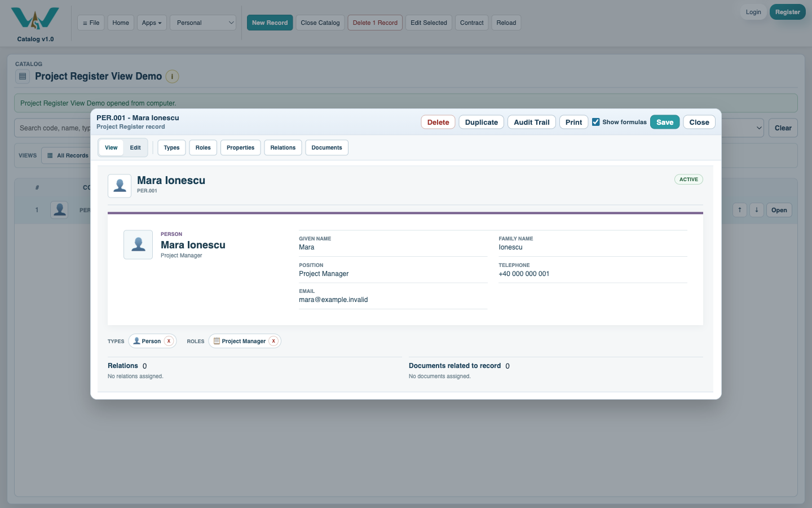
Task: Click Delete 1 Record
Action: pos(375,23)
